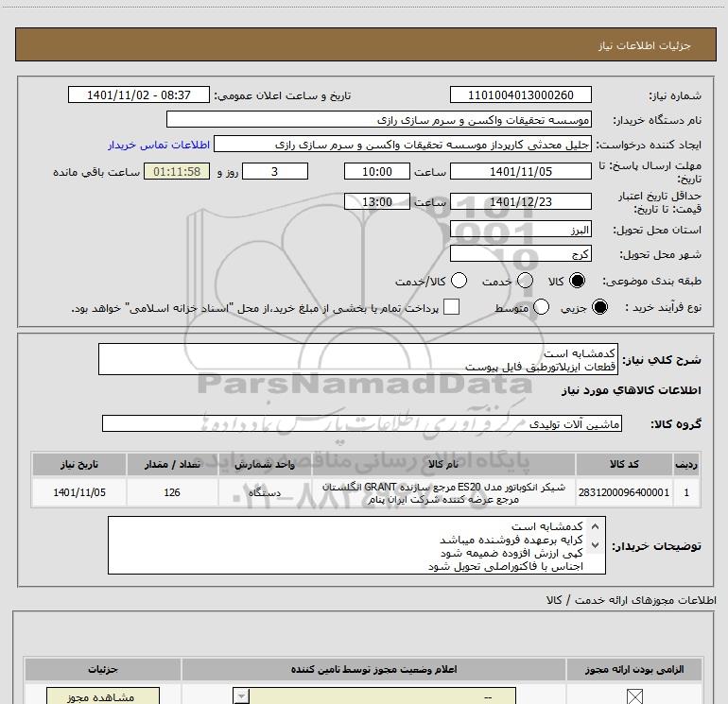Click the جزئیات اطلاعات نیاز page title
Viewport: 728px width, 704px height.
tap(644, 45)
